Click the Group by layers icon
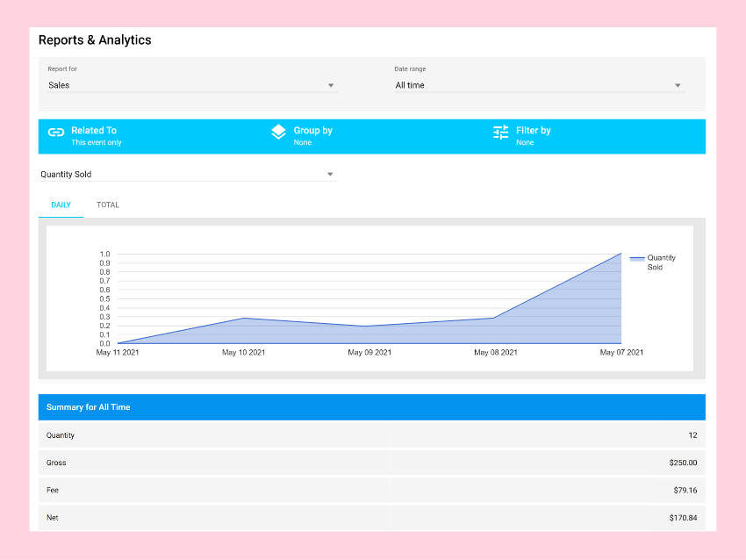746x560 pixels. 278,133
